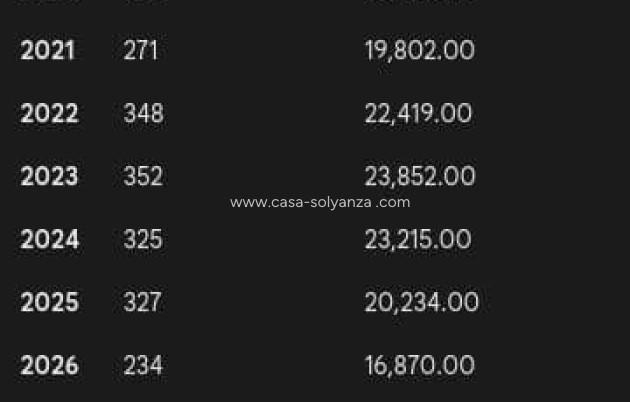The height and width of the screenshot is (402, 630).
Task: Select the 2026 year cell
Action: pyautogui.click(x=49, y=365)
